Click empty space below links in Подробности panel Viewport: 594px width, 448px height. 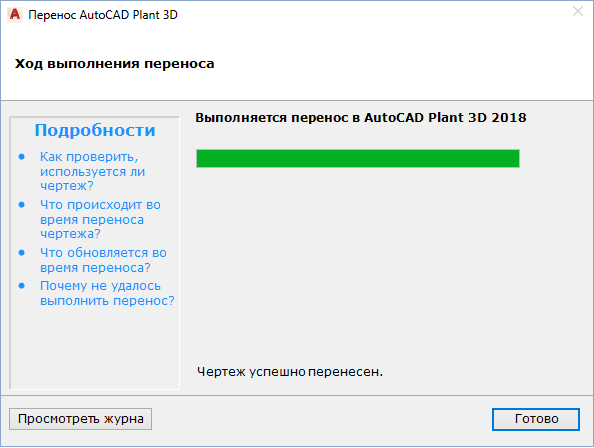[95, 347]
